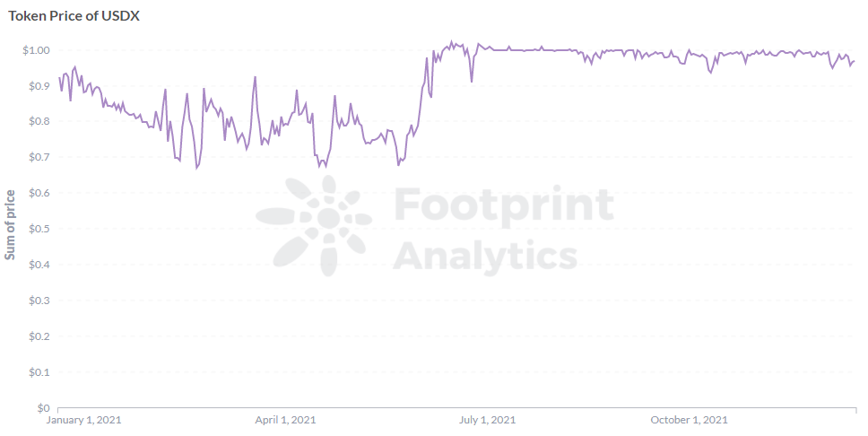Image resolution: width=868 pixels, height=436 pixels.
Task: Click the Footprint Analytics watermark text
Action: coord(503,229)
